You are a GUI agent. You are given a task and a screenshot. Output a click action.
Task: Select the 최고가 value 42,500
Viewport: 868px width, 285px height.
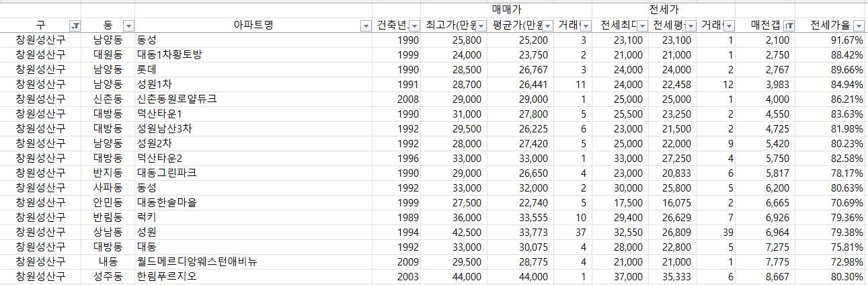pyautogui.click(x=455, y=232)
